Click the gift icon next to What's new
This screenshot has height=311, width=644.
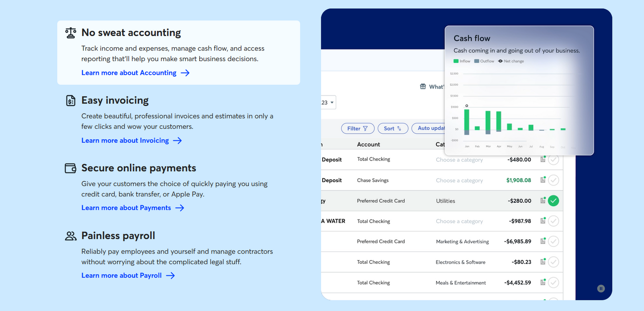click(x=423, y=86)
